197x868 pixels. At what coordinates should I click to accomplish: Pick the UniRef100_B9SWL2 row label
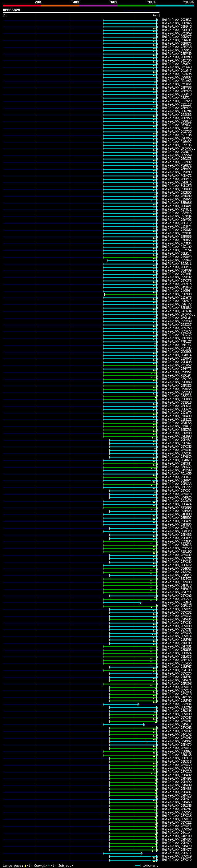176,121
